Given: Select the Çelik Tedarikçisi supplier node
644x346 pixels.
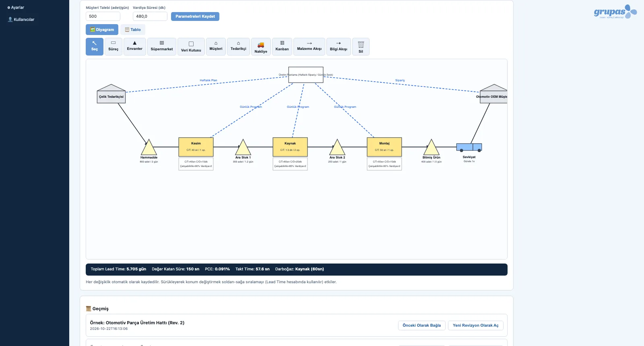Looking at the screenshot, I should (111, 94).
